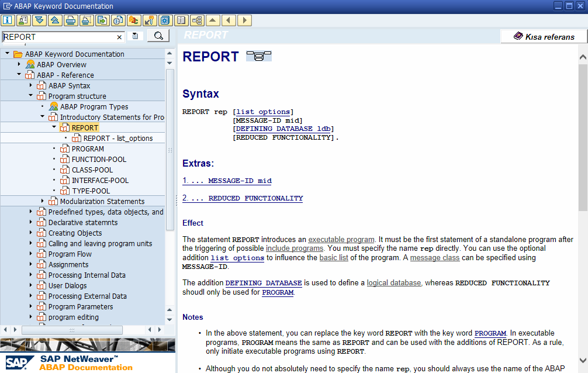The width and height of the screenshot is (588, 373).
Task: Follow the logical database link
Action: click(x=394, y=282)
